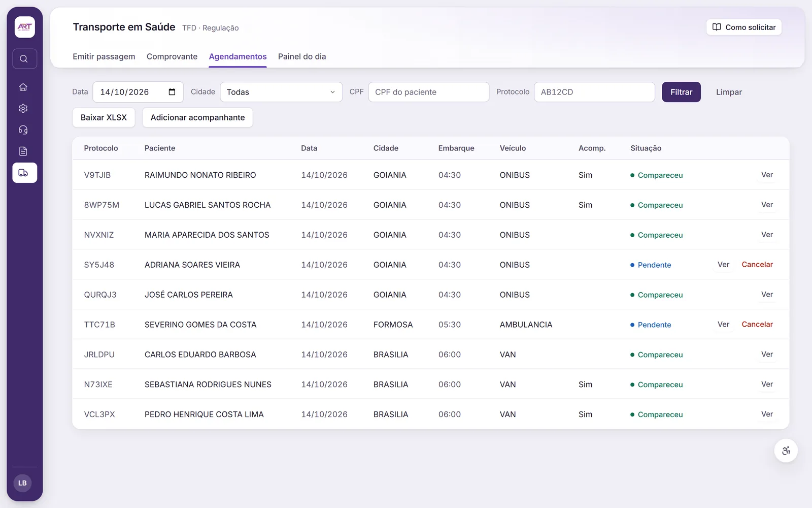This screenshot has width=812, height=508.
Task: Click the ART logo in sidebar
Action: point(24,27)
